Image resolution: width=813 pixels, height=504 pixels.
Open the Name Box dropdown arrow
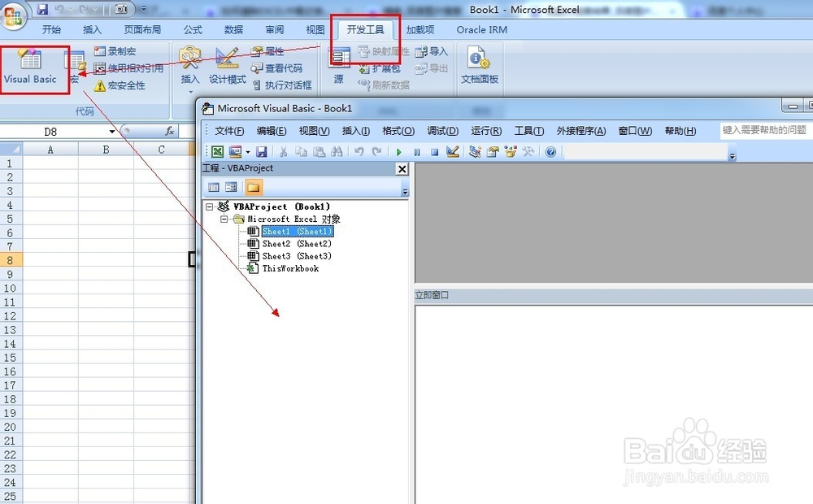click(111, 132)
